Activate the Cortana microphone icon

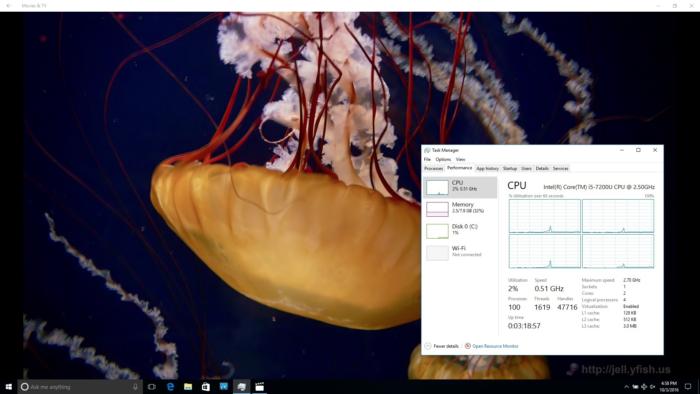point(135,387)
